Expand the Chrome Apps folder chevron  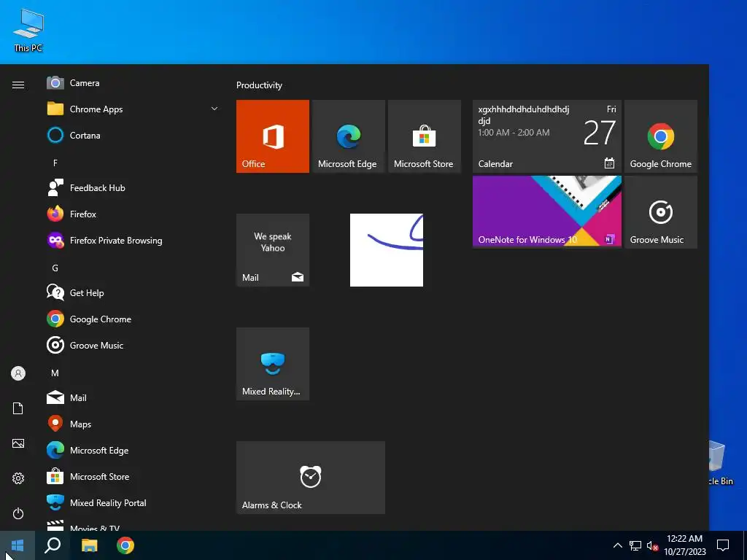tap(214, 109)
